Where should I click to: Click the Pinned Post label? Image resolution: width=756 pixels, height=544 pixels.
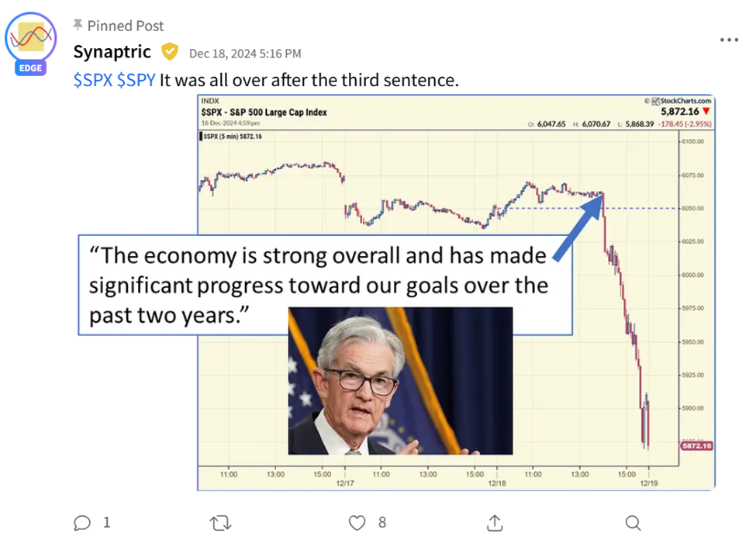[126, 26]
